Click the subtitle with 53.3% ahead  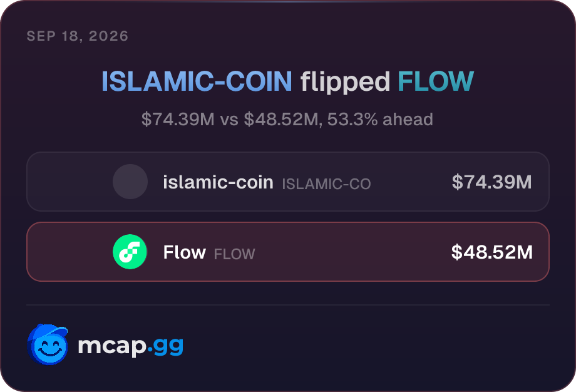point(287,120)
